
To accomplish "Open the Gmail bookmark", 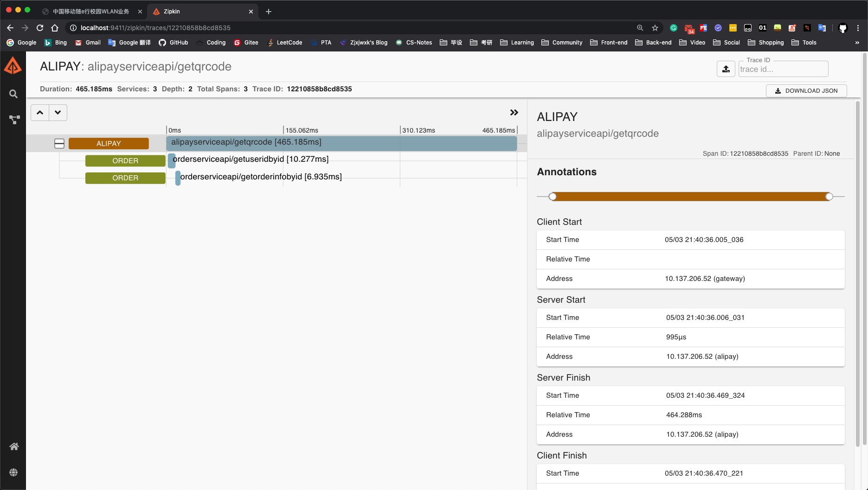I will 88,42.
